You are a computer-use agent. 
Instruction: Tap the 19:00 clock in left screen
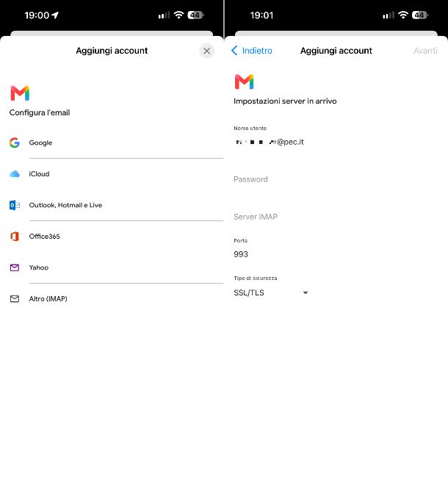(x=37, y=15)
